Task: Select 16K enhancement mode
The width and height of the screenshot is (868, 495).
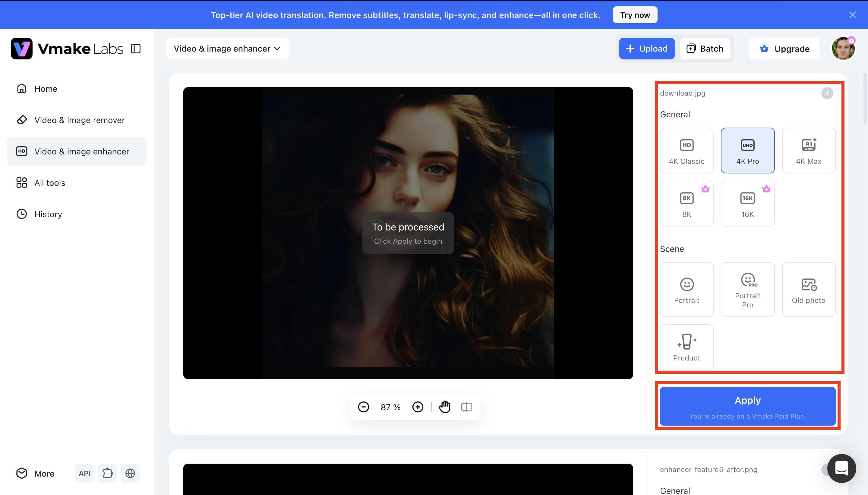Action: tap(748, 204)
